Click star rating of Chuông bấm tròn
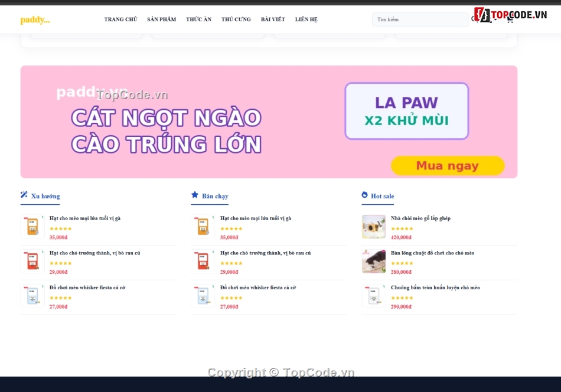 402,298
